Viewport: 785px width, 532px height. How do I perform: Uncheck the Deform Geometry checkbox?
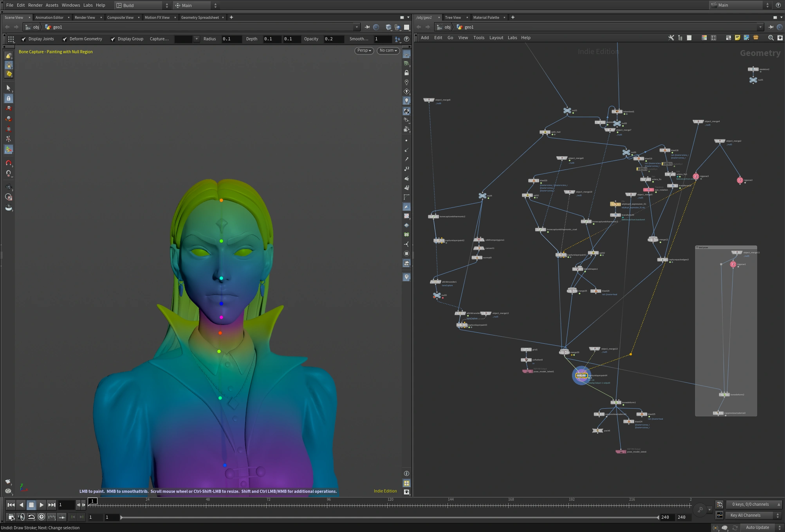(65, 39)
